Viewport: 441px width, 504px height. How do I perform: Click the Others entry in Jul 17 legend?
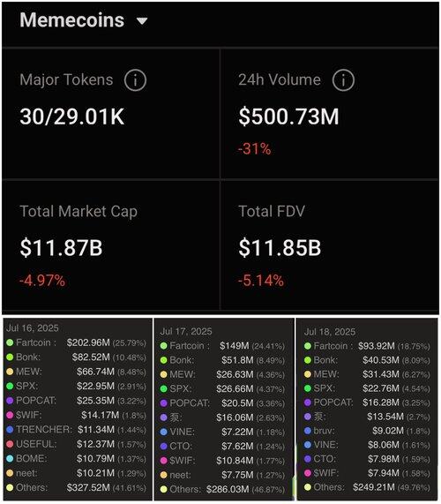click(222, 489)
